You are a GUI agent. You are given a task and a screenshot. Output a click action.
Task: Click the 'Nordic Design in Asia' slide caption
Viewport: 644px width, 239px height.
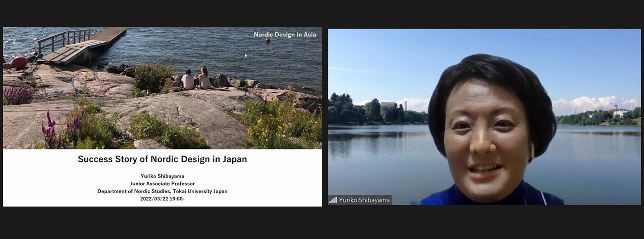(x=285, y=34)
